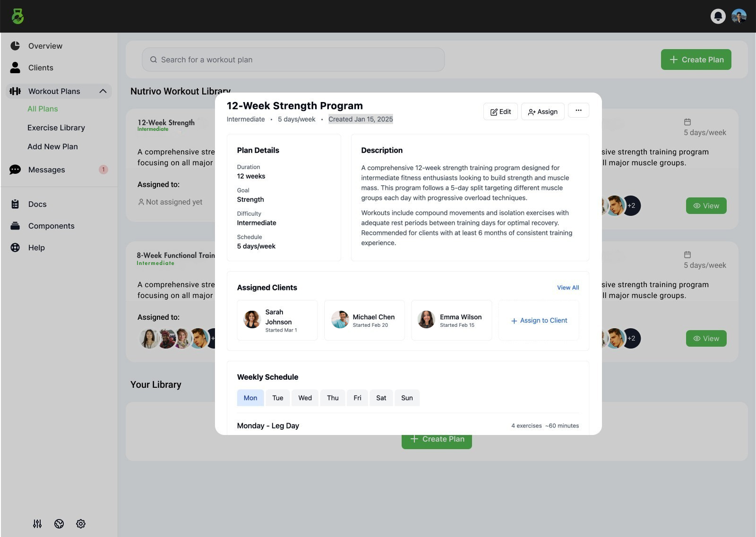This screenshot has height=537, width=756.
Task: Click the sidebar gear settings icon
Action: click(81, 523)
